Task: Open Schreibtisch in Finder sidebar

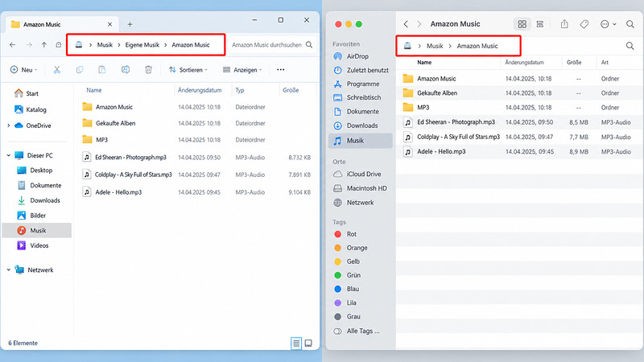Action: (x=364, y=97)
